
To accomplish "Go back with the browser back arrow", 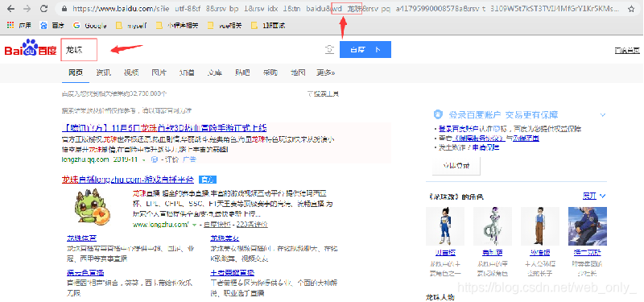I will [11, 9].
